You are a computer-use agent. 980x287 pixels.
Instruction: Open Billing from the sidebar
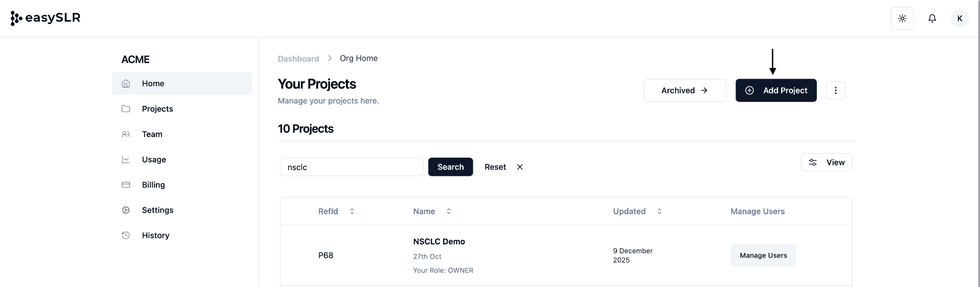point(154,185)
